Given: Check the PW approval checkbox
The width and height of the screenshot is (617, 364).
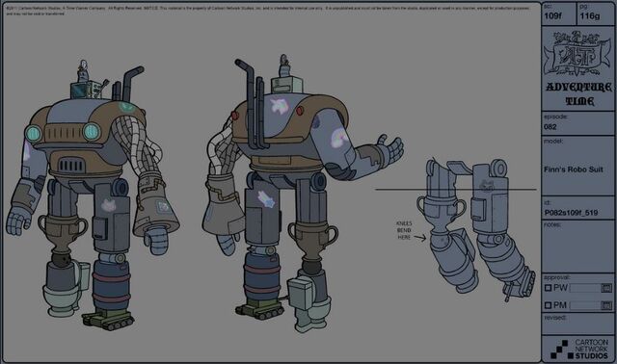Looking at the screenshot, I should 548,288.
